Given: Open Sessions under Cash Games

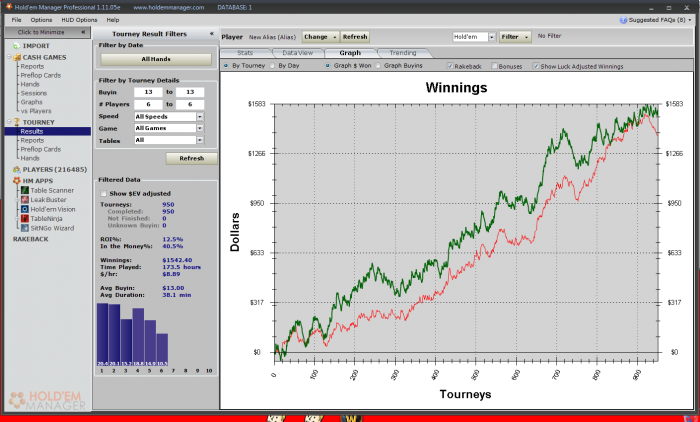Looking at the screenshot, I should pos(34,93).
